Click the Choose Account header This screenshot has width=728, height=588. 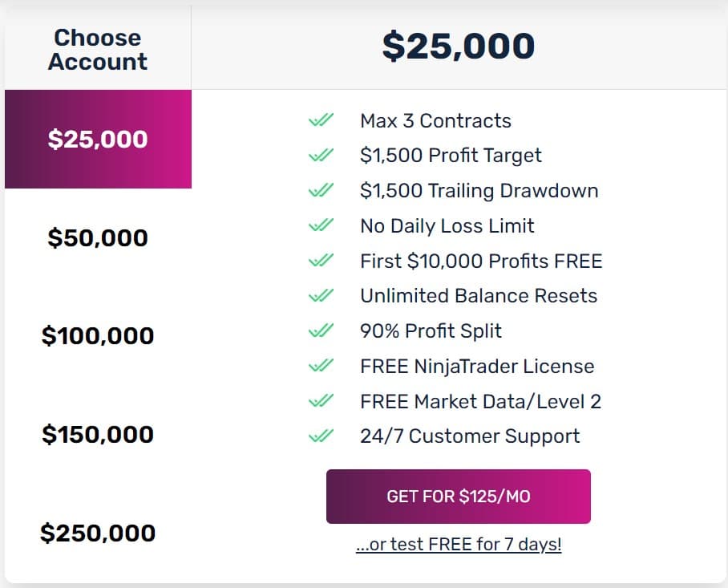point(97,48)
